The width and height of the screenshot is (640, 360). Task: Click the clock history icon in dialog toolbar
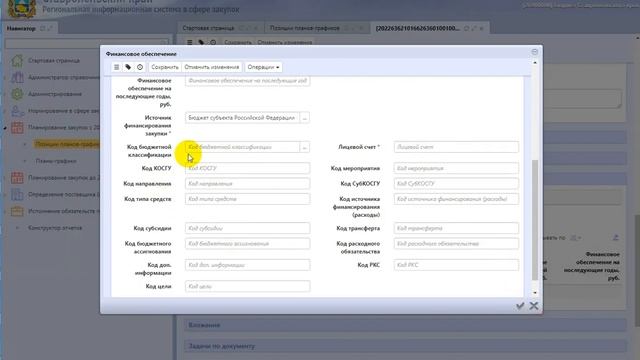[140, 67]
